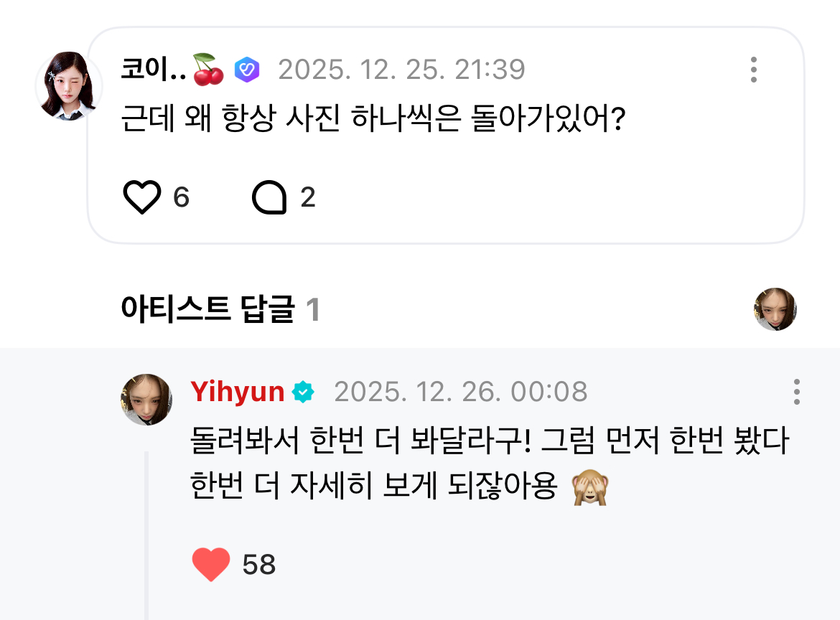Open the Yihyun username link

click(x=238, y=392)
